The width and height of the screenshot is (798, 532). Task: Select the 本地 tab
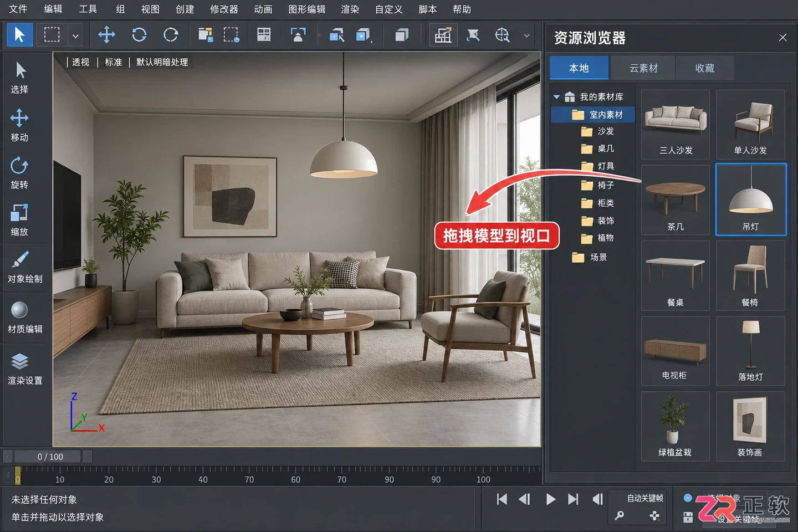coord(579,68)
